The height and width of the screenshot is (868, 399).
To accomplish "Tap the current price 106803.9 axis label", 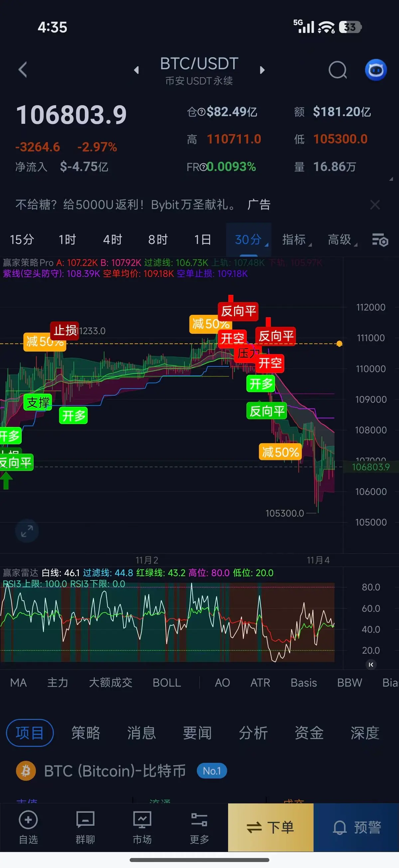I will [371, 467].
